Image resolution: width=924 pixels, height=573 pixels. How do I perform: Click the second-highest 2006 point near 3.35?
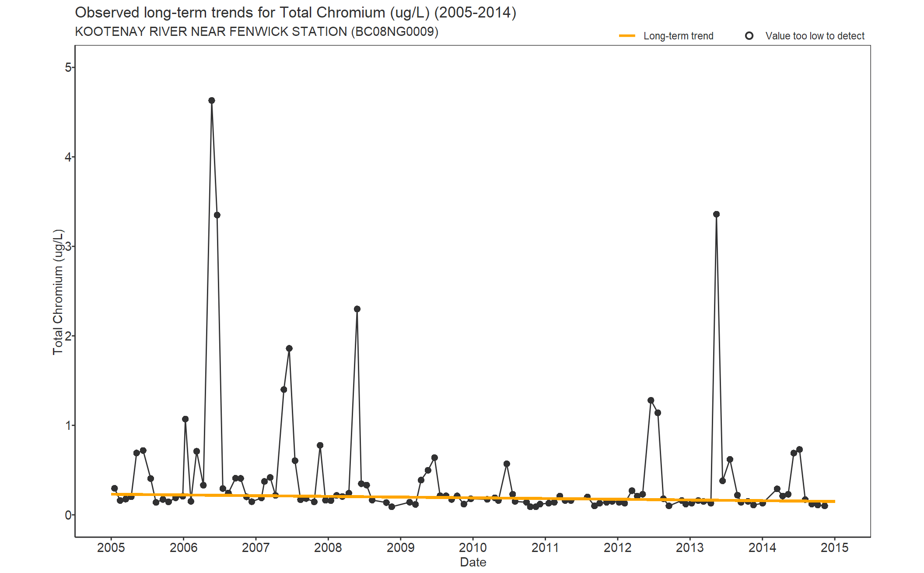(x=217, y=215)
